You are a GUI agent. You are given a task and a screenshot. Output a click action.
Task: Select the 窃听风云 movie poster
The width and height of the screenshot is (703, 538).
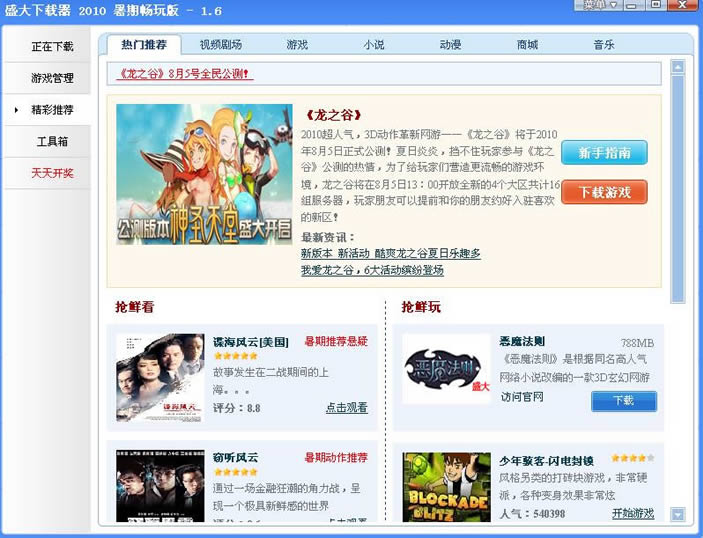pos(160,486)
